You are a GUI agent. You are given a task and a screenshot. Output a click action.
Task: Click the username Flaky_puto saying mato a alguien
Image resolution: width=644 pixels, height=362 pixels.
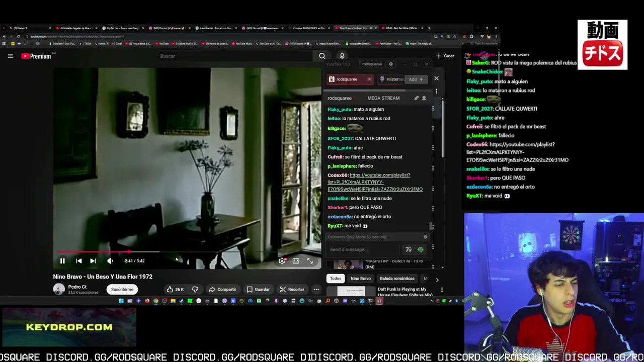point(340,109)
